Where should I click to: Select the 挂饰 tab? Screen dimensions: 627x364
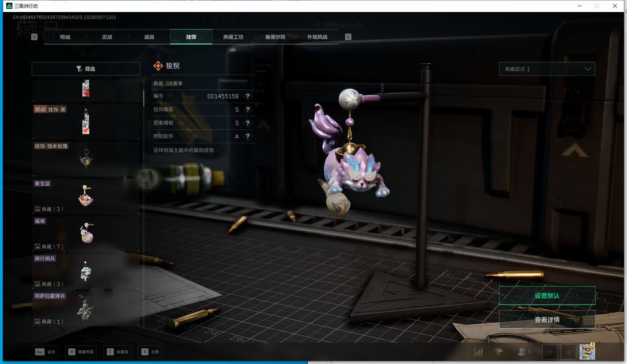click(191, 37)
